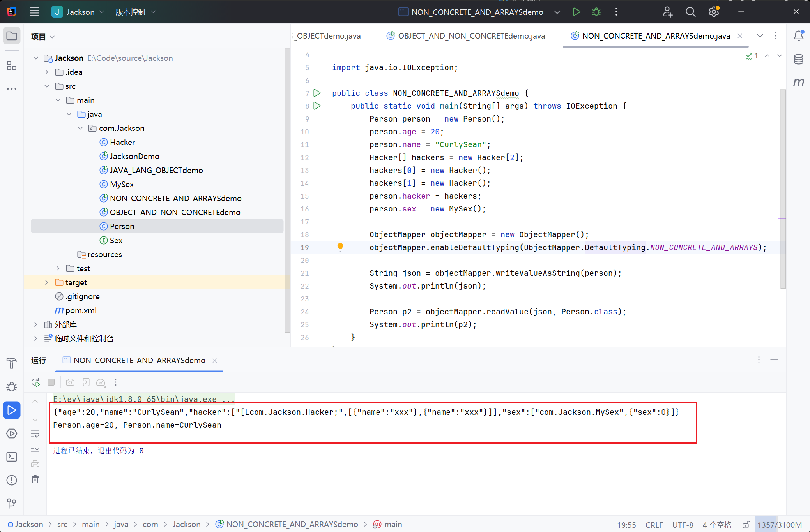This screenshot has height=532, width=810.
Task: Open IDE settings gear
Action: point(714,12)
